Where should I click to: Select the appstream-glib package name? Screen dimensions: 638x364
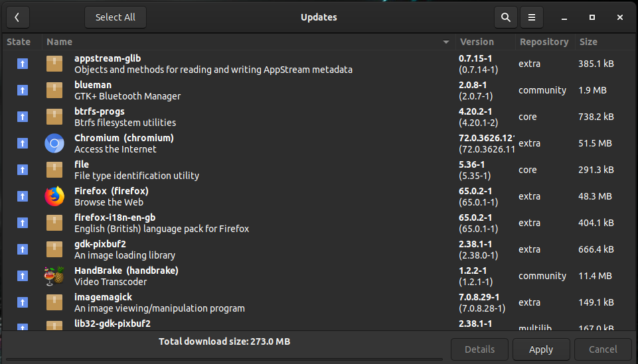coord(108,58)
